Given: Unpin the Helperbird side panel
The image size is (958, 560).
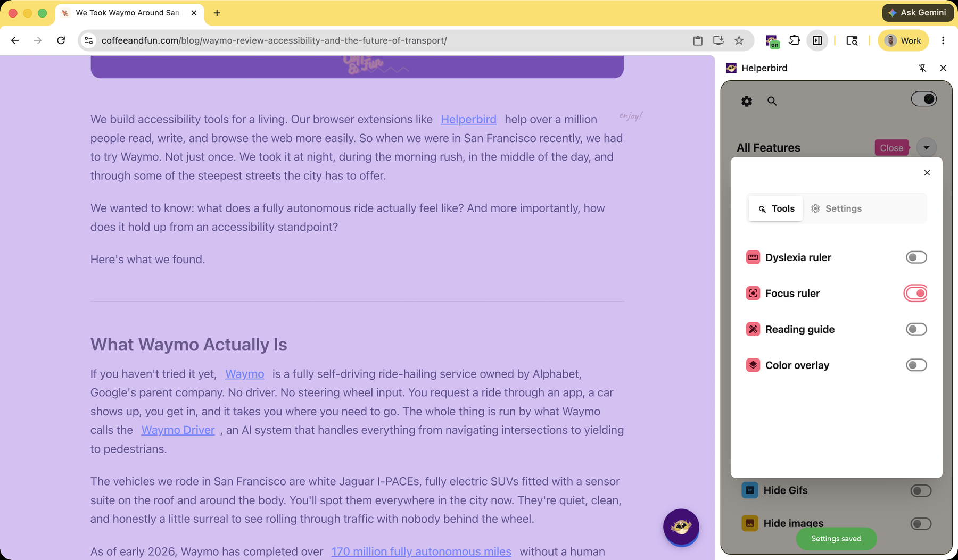Looking at the screenshot, I should click(922, 68).
